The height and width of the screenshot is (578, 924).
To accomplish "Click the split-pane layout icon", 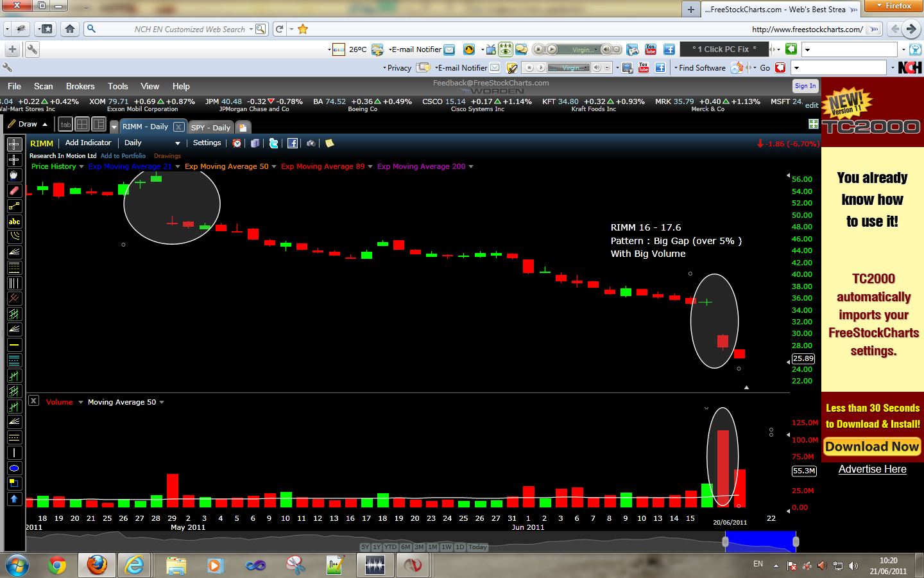I will pyautogui.click(x=99, y=125).
